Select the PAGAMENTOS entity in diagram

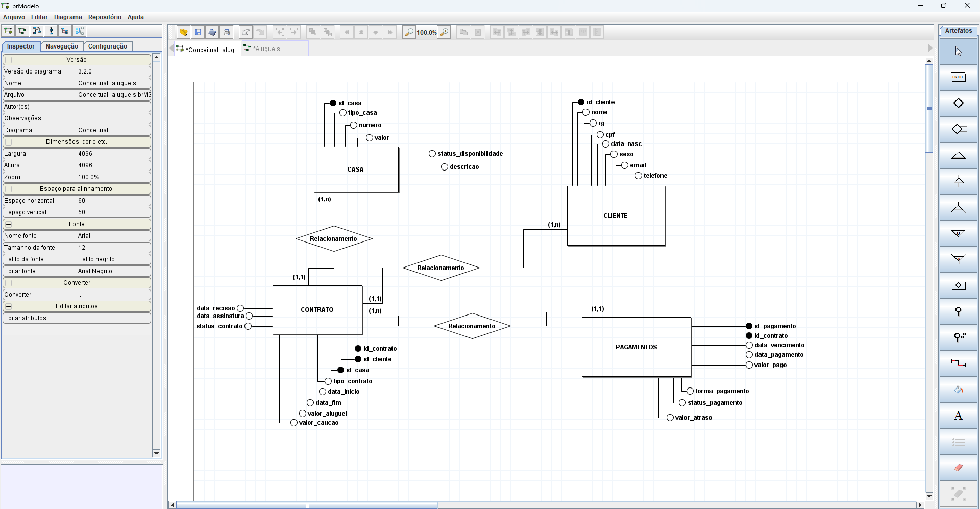pos(636,347)
